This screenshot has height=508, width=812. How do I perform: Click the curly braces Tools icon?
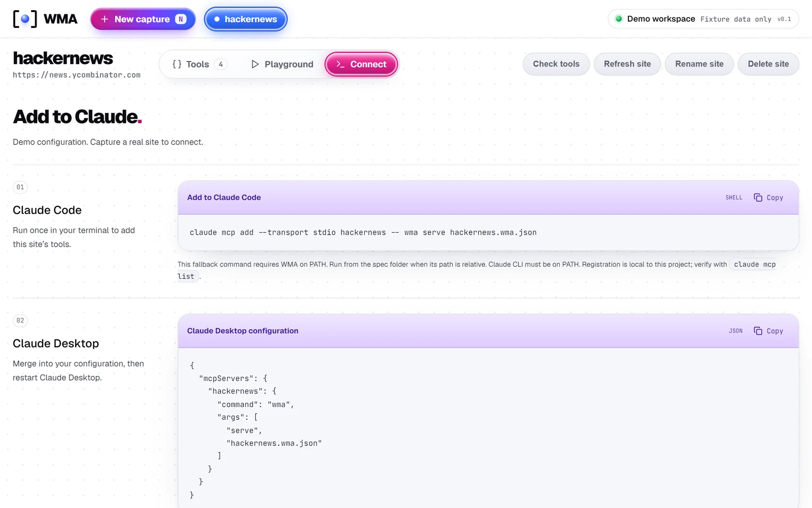[177, 64]
